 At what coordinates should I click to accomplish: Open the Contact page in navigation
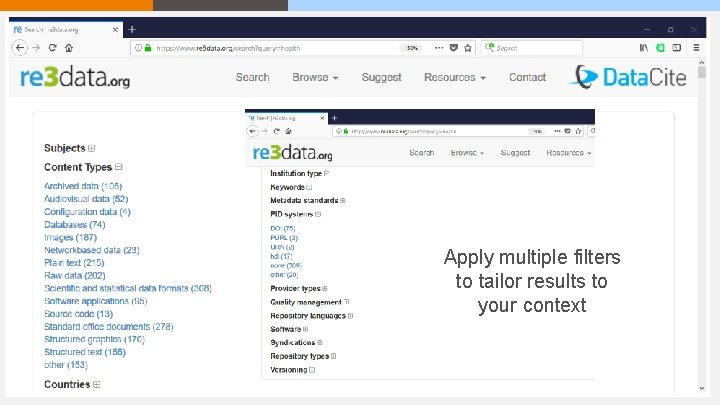[x=527, y=77]
